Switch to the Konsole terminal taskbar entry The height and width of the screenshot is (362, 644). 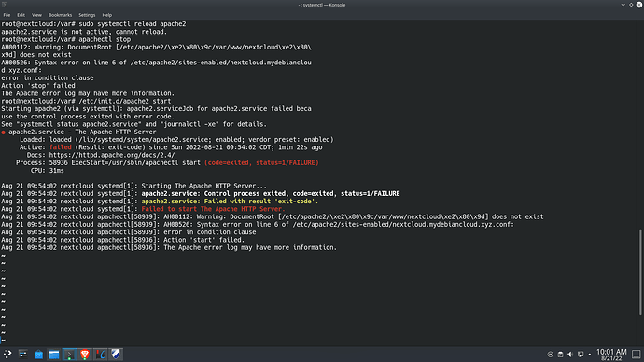point(69,355)
